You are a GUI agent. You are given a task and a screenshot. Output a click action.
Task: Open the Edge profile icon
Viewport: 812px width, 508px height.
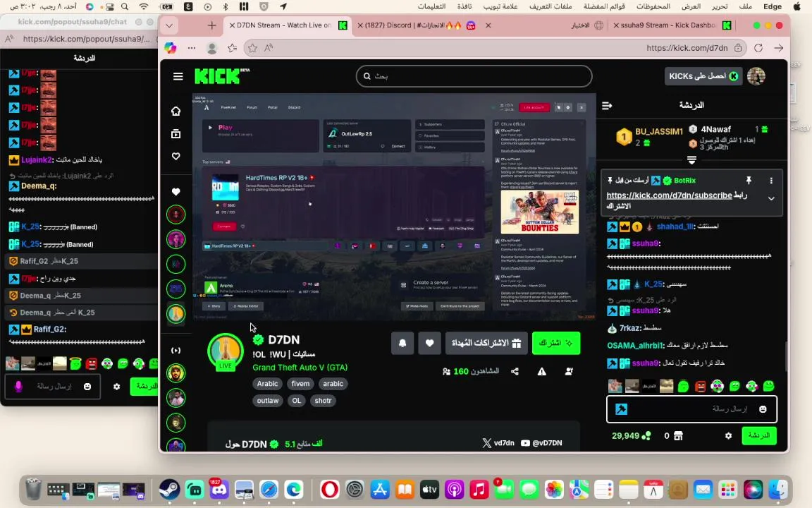coord(211,48)
